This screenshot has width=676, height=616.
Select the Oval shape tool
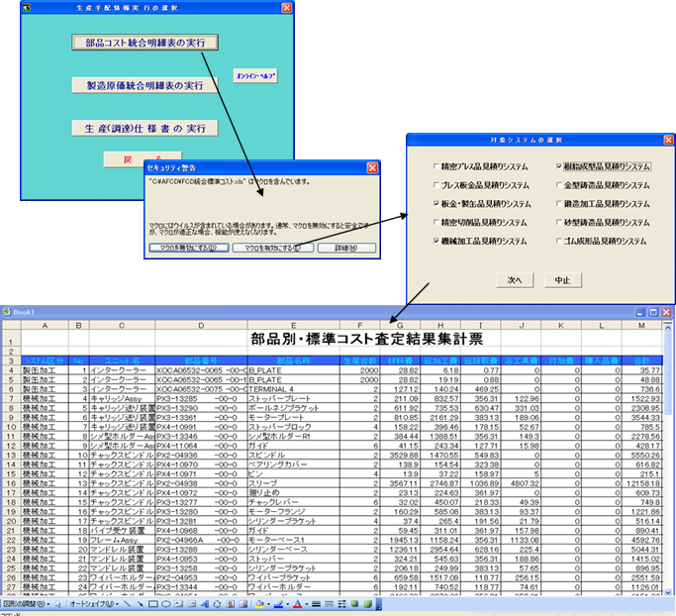(x=166, y=604)
